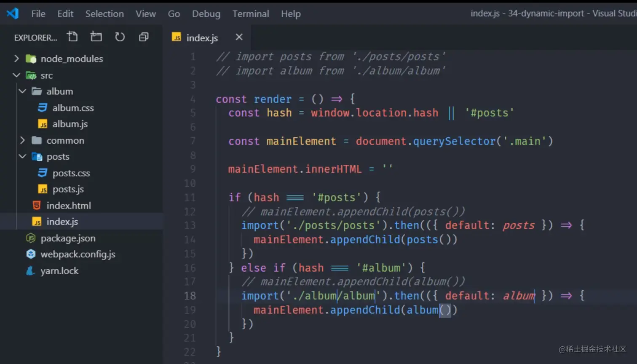The width and height of the screenshot is (637, 364).
Task: Click the posts folder icon
Action: [x=37, y=157]
